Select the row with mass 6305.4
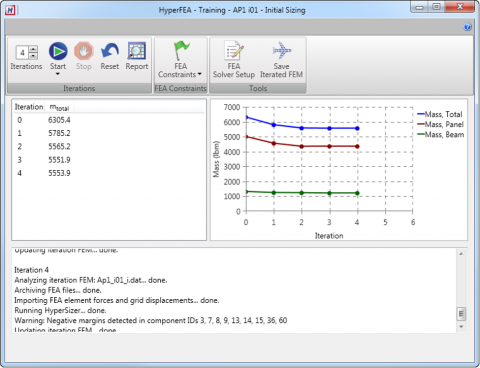 109,120
